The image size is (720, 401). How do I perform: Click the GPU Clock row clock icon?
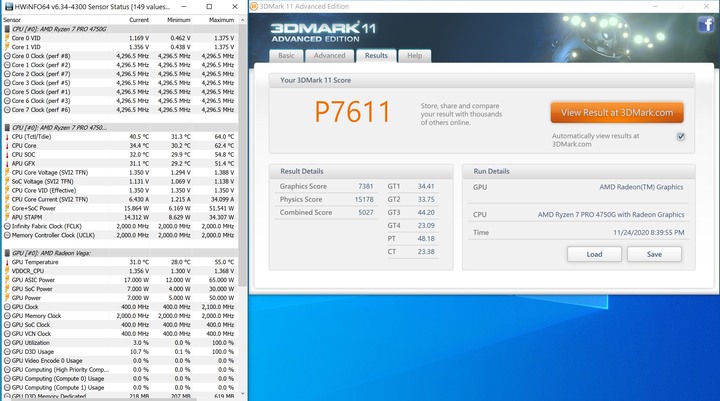[x=7, y=307]
